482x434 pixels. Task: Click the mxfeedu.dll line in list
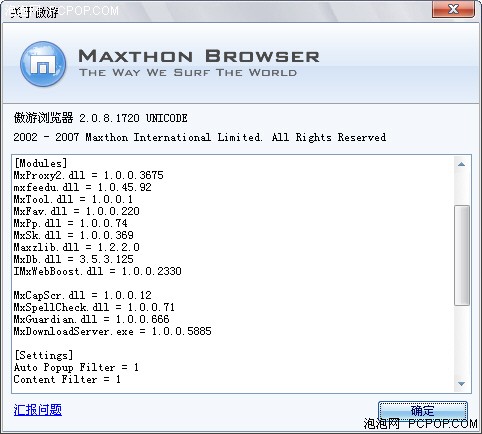82,187
